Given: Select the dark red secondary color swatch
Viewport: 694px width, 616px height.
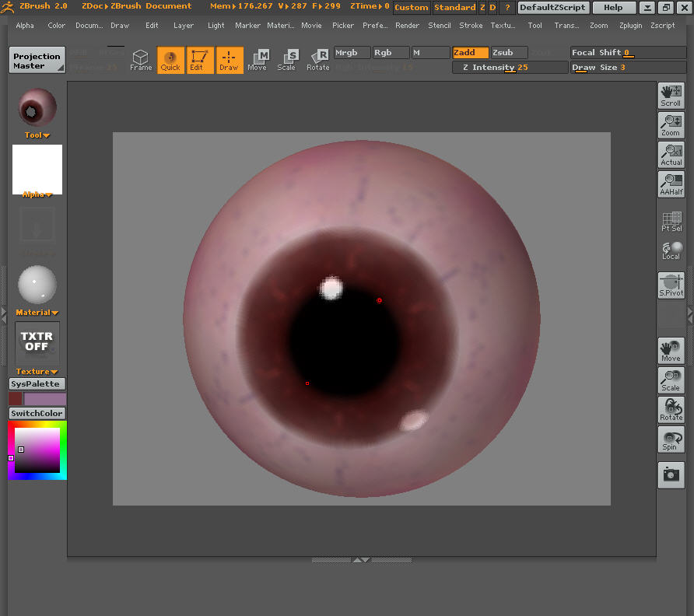Looking at the screenshot, I should tap(16, 399).
